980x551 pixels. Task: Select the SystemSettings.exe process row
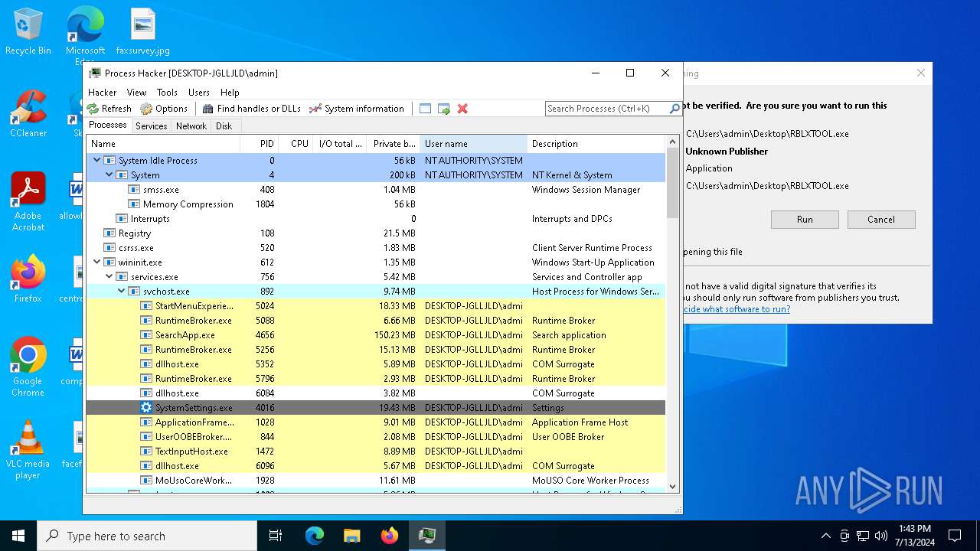(x=375, y=408)
